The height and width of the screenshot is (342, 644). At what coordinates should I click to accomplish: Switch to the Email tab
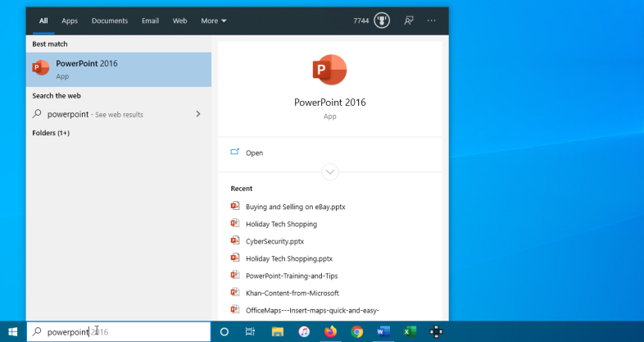tap(150, 21)
